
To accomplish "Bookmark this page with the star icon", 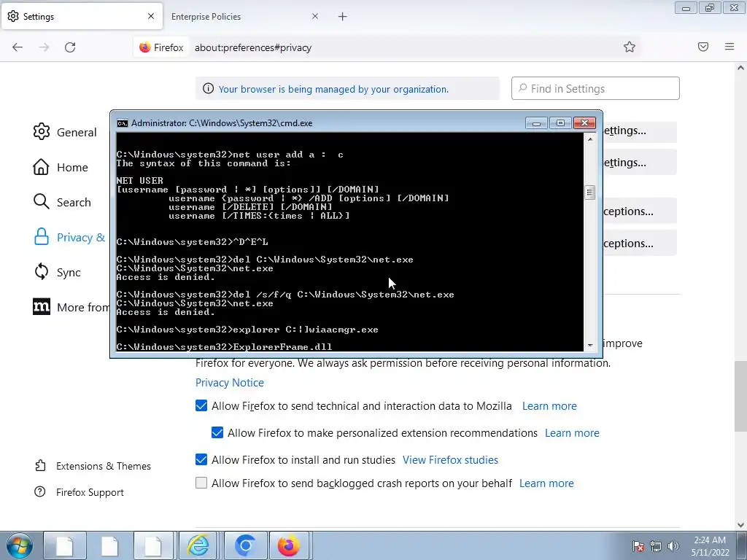I will [630, 47].
